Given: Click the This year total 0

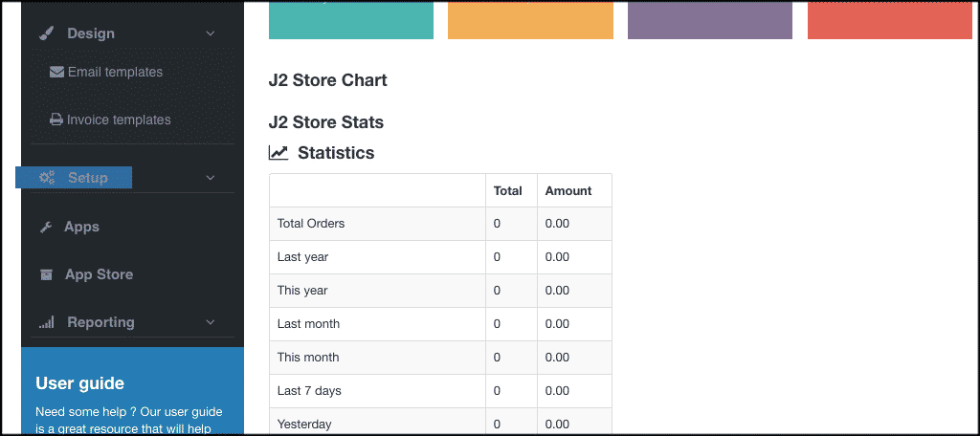Looking at the screenshot, I should pos(497,291).
